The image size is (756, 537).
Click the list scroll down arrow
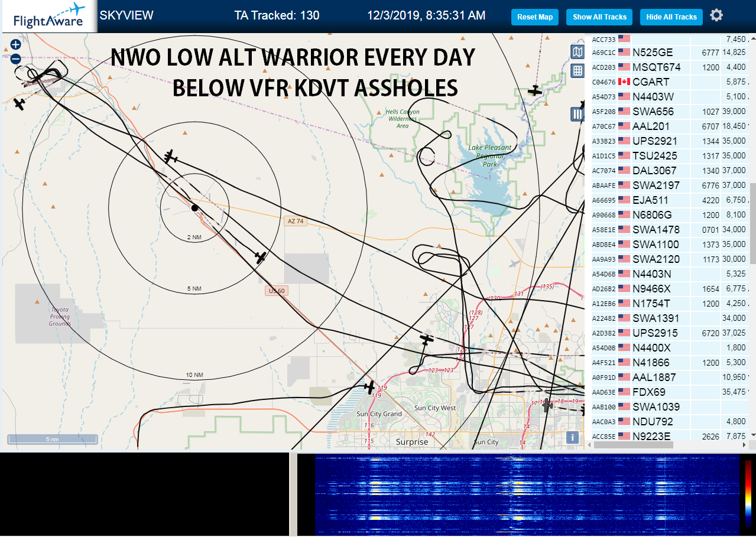click(x=753, y=435)
